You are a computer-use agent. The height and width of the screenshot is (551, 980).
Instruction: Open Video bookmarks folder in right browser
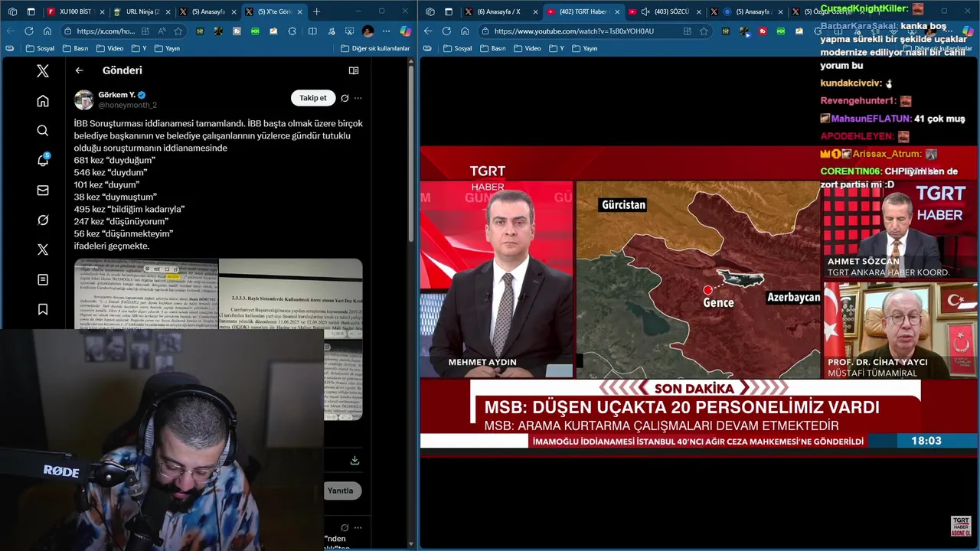[527, 48]
